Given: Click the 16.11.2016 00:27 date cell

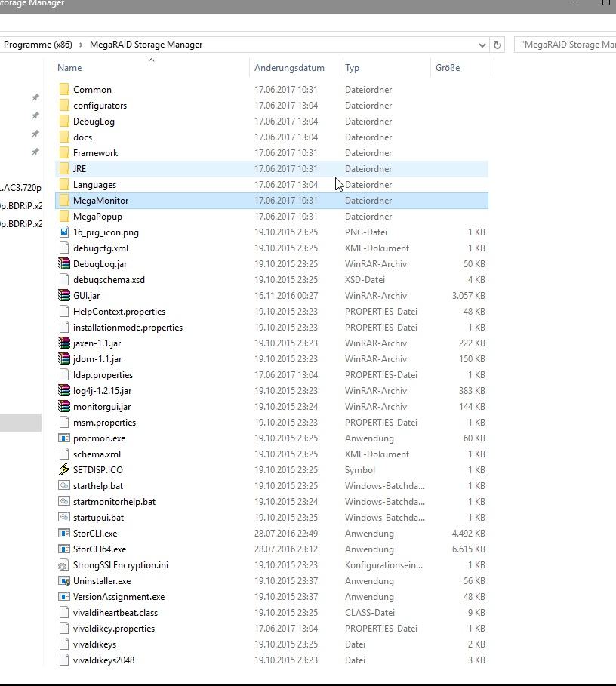Looking at the screenshot, I should click(286, 296).
